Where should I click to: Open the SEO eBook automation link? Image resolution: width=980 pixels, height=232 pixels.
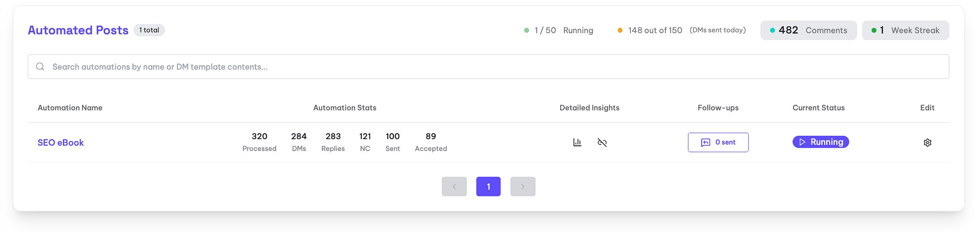tap(60, 142)
